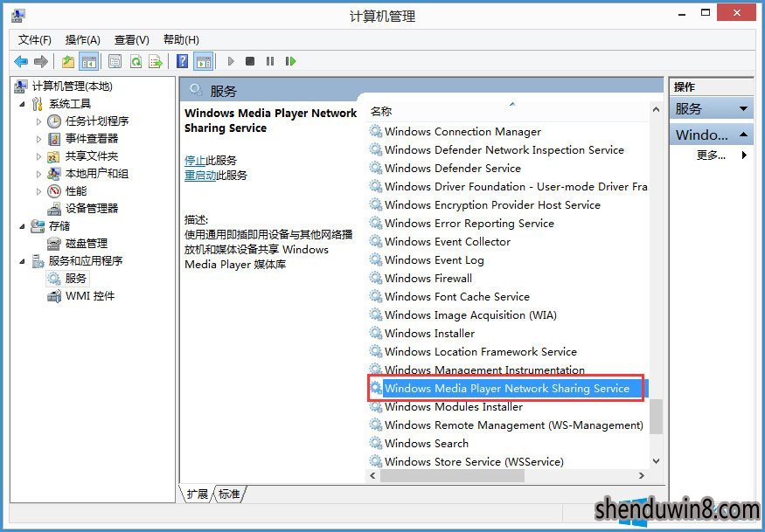765x532 pixels.
Task: Select 性能 in the tree
Action: point(76,191)
